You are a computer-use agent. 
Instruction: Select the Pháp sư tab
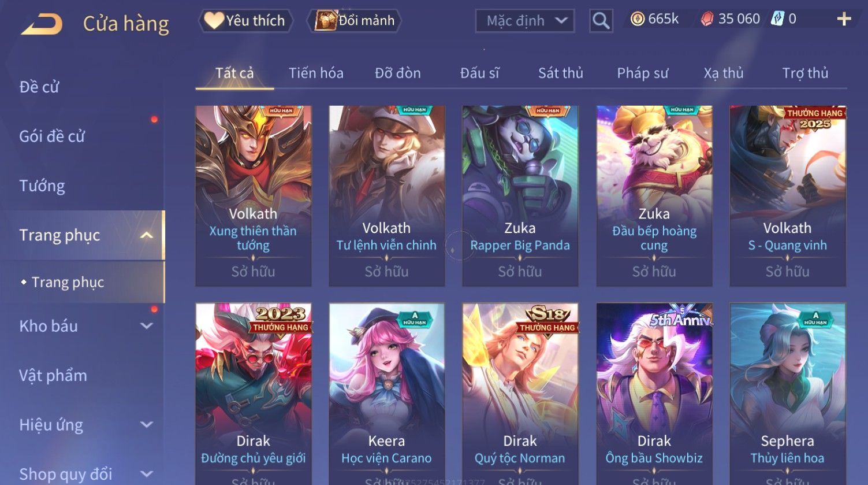coord(642,73)
